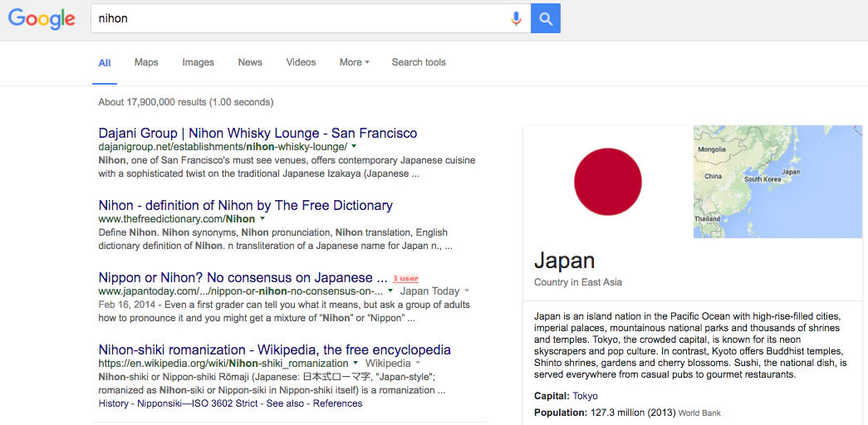The image size is (868, 425).
Task: Open the Videos tab
Action: point(302,62)
